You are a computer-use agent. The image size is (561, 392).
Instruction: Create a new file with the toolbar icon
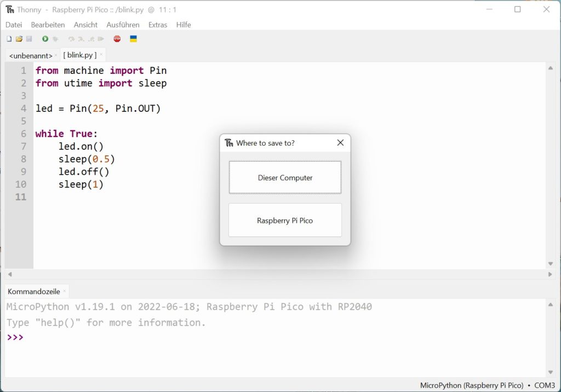pos(9,39)
